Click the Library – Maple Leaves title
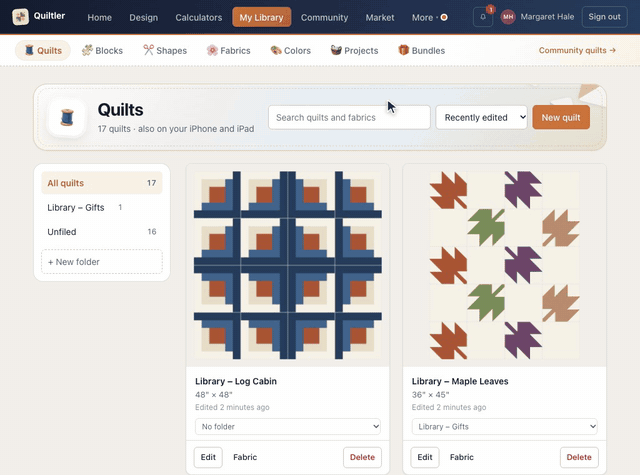640x475 pixels. [x=460, y=381]
